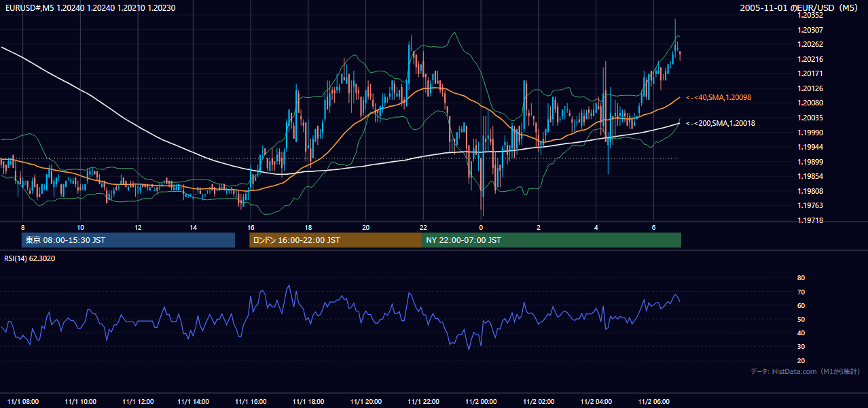Screen dimensions: 868x408
Task: Click the 1.19944 price axis label
Action: 810,147
